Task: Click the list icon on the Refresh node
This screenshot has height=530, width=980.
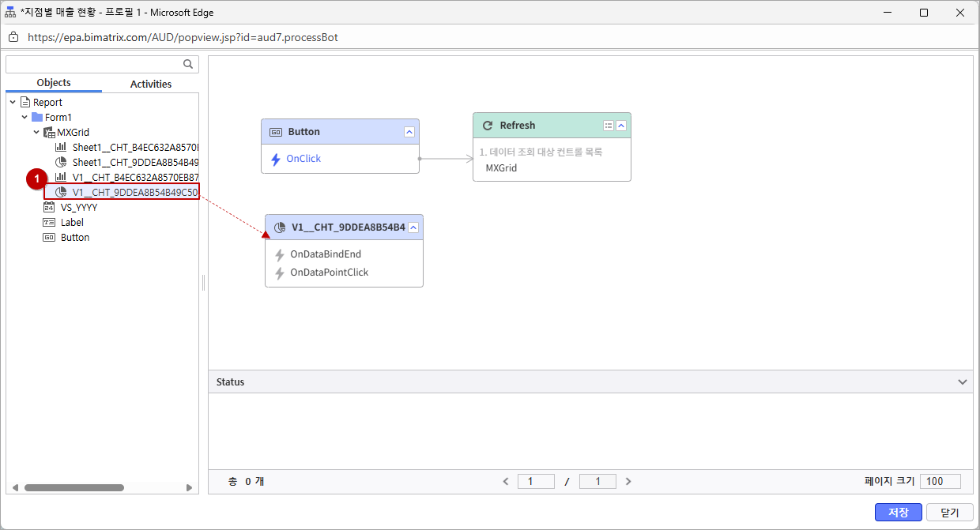Action: (609, 126)
